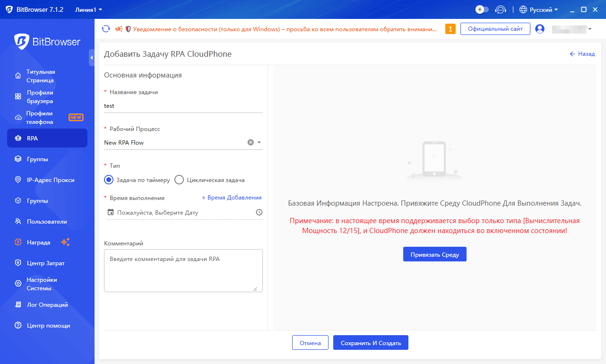The image size is (606, 364).
Task: Expand the account menu dropdown arrow
Action: coord(590,29)
